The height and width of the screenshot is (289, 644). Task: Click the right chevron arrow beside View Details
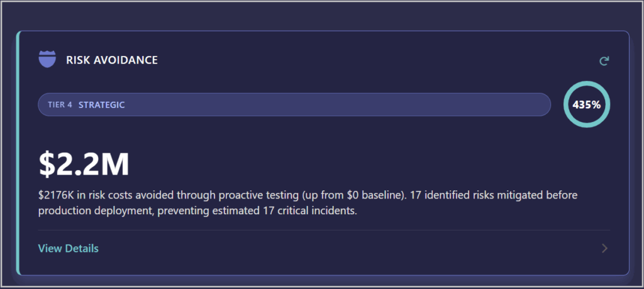click(x=604, y=248)
